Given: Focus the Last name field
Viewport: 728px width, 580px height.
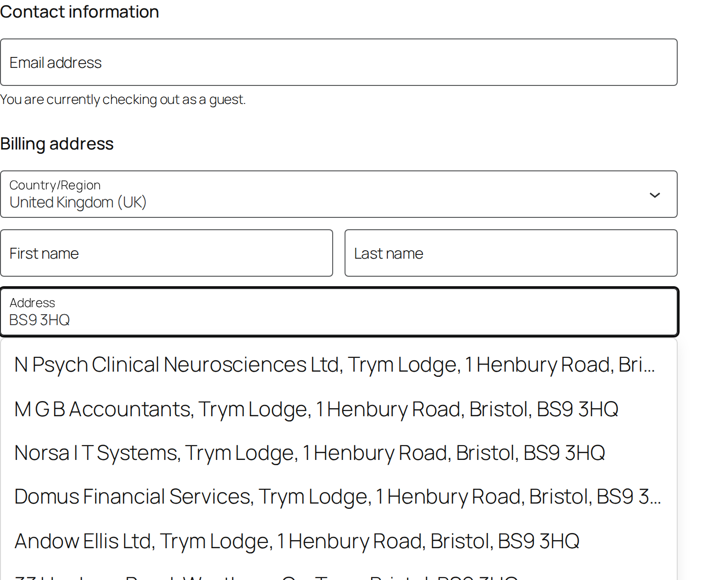Looking at the screenshot, I should (511, 253).
